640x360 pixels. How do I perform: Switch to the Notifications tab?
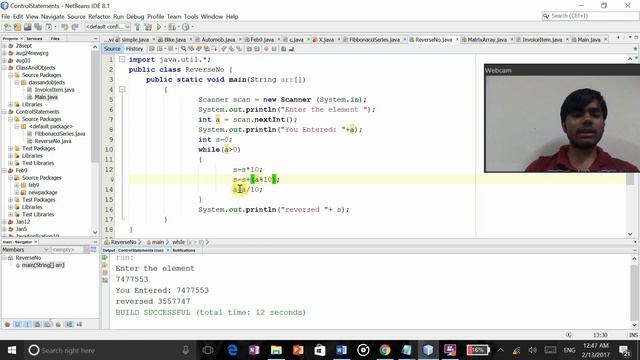pyautogui.click(x=184, y=250)
